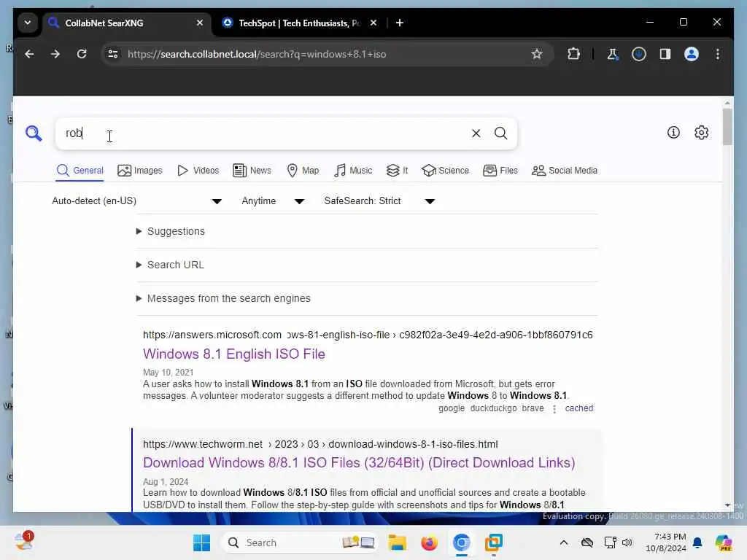Open the SafeSearch: Strict dropdown
The height and width of the screenshot is (560, 747).
click(379, 201)
